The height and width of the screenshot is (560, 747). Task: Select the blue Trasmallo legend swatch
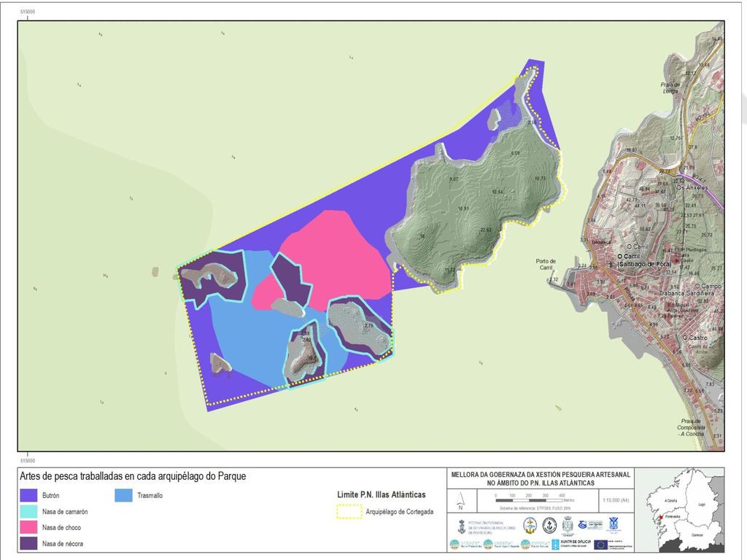[x=123, y=495]
